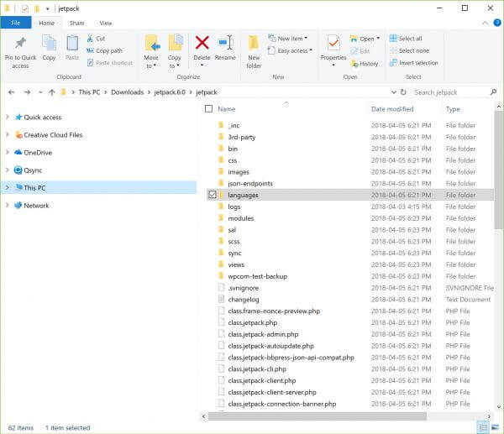Sort by the Type column header
504x434 pixels.
pyautogui.click(x=453, y=109)
